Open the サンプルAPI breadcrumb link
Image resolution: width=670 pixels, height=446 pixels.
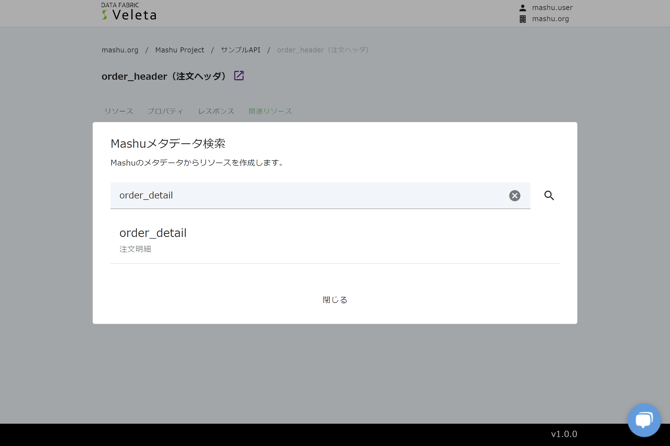click(x=240, y=50)
